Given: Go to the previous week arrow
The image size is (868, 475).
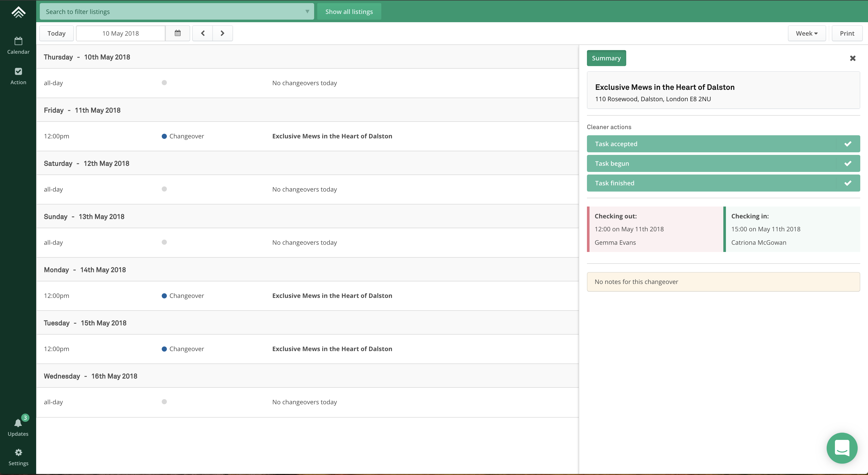Looking at the screenshot, I should point(203,33).
